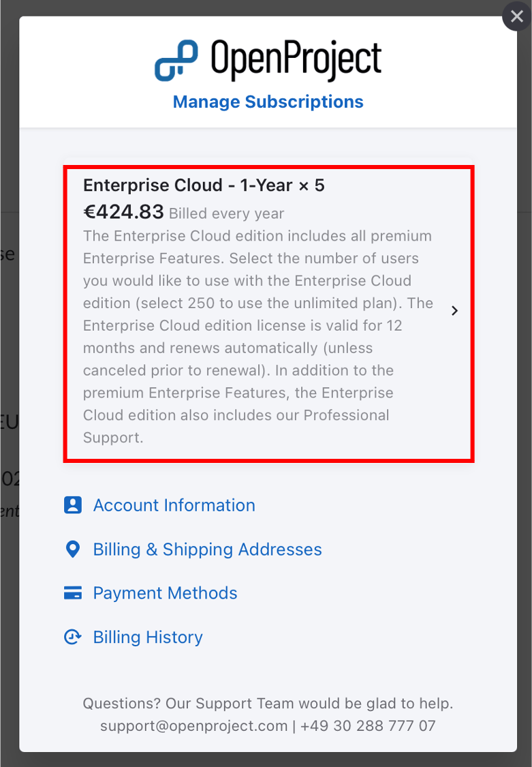Click the Enterprise Cloud edition description paragraph
532x767 pixels.
click(x=257, y=337)
